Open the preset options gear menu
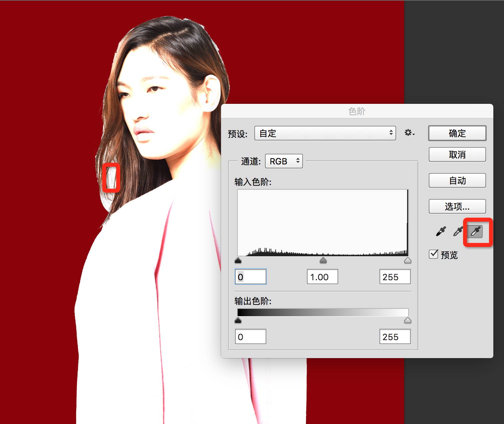The image size is (504, 424). [x=409, y=133]
